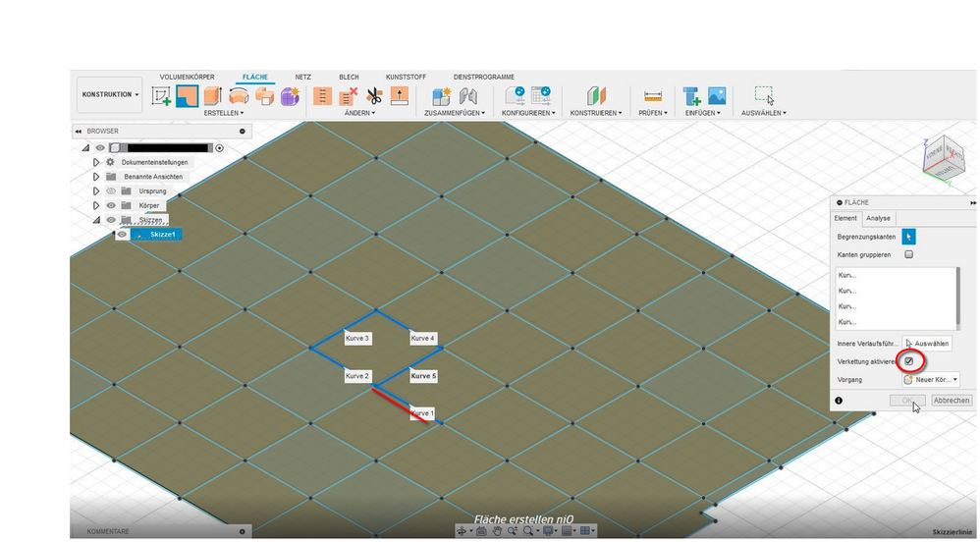Toggle Kanten gruppieren checkbox

[x=908, y=254]
